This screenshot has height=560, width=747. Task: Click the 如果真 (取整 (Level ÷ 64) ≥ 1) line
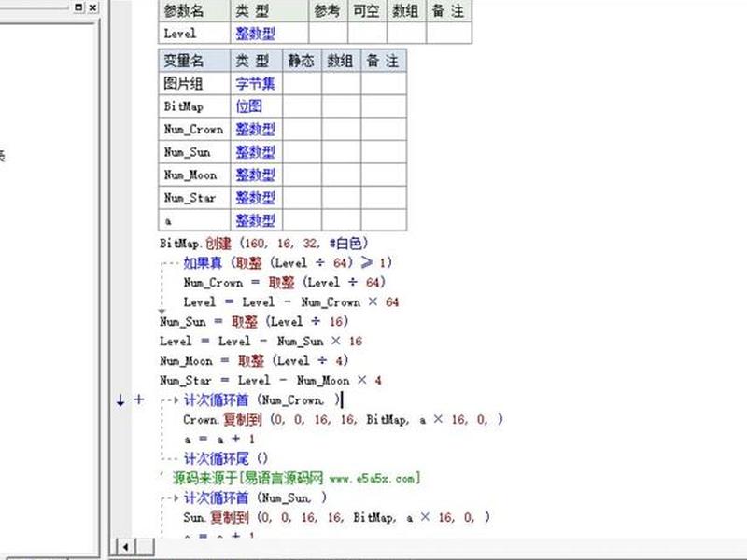[x=288, y=263]
